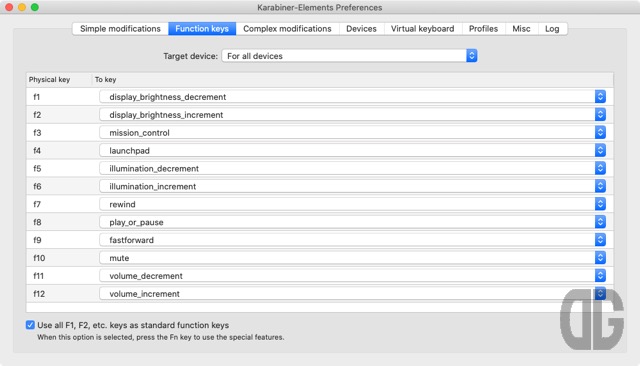Change the f3 mission_control mapping
Image resolution: width=640 pixels, height=366 pixels.
352,133
